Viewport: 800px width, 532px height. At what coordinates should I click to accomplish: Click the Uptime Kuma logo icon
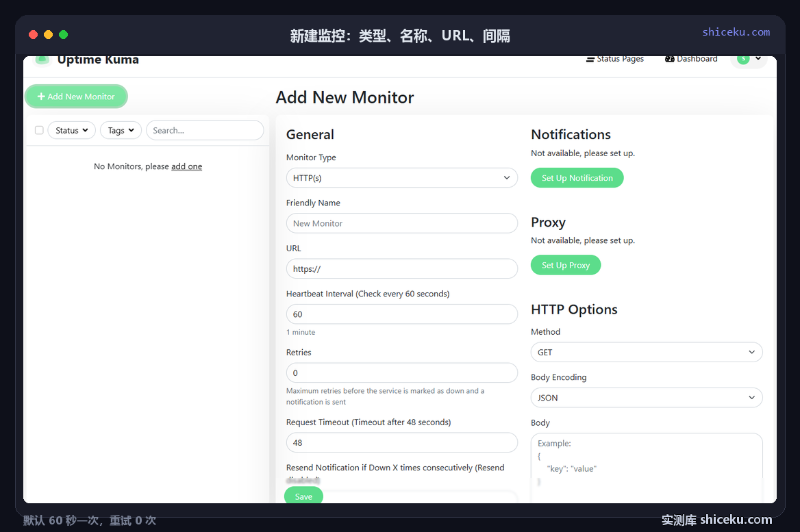[42, 60]
